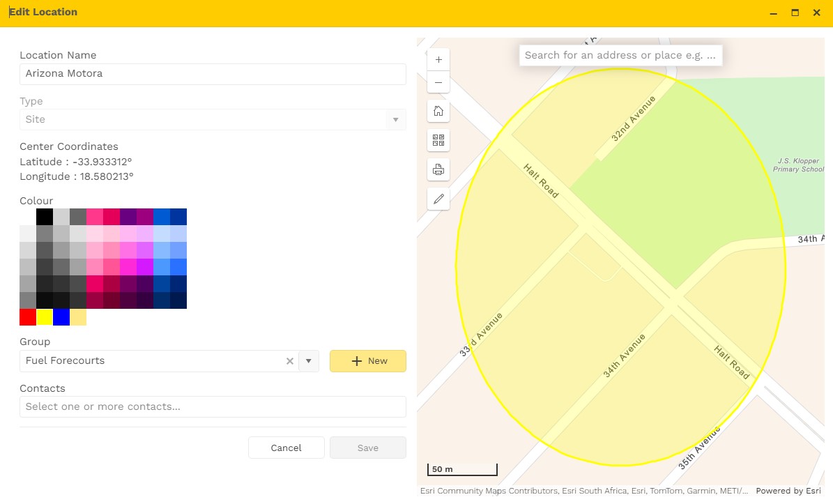Focus the Contacts selection field
The height and width of the screenshot is (504, 833).
coord(213,407)
